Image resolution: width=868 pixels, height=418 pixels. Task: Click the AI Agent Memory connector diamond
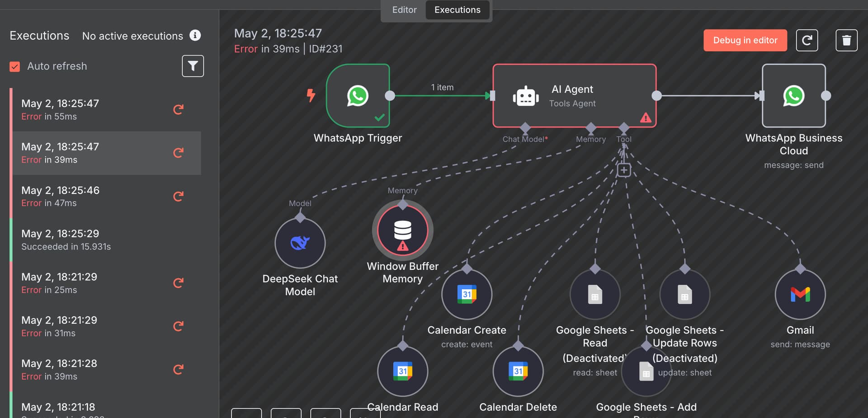(591, 127)
